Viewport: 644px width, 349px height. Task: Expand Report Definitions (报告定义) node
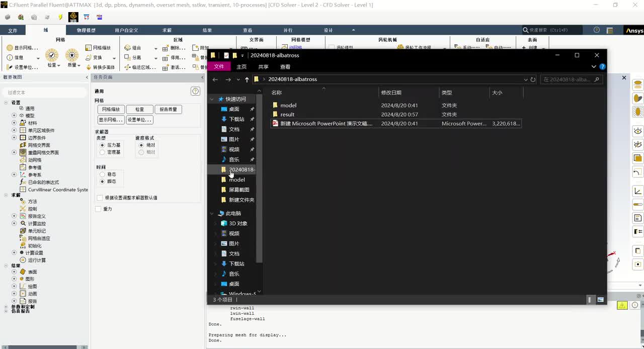click(14, 216)
